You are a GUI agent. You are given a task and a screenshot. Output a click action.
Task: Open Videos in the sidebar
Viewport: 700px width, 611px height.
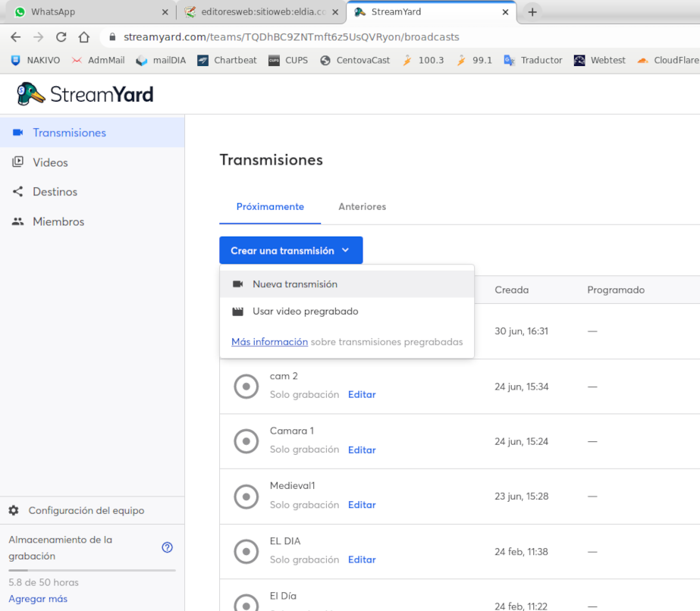pyautogui.click(x=50, y=162)
